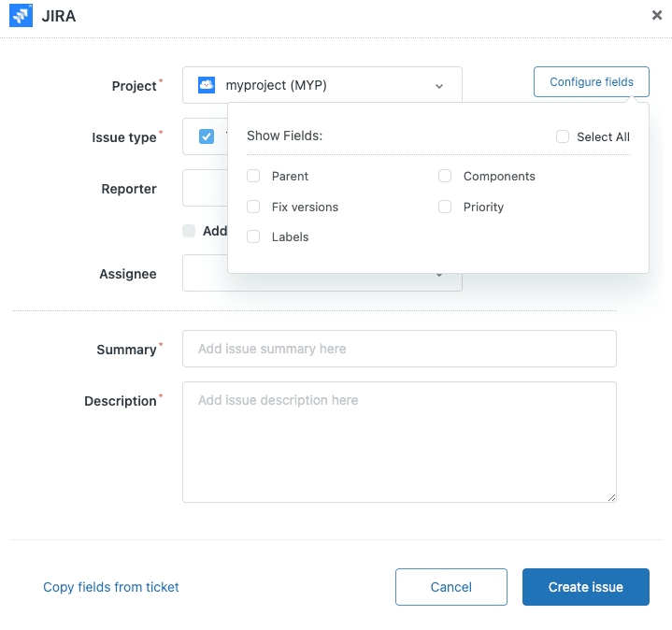672x630 pixels.
Task: Click the Project label
Action: pyautogui.click(x=135, y=86)
